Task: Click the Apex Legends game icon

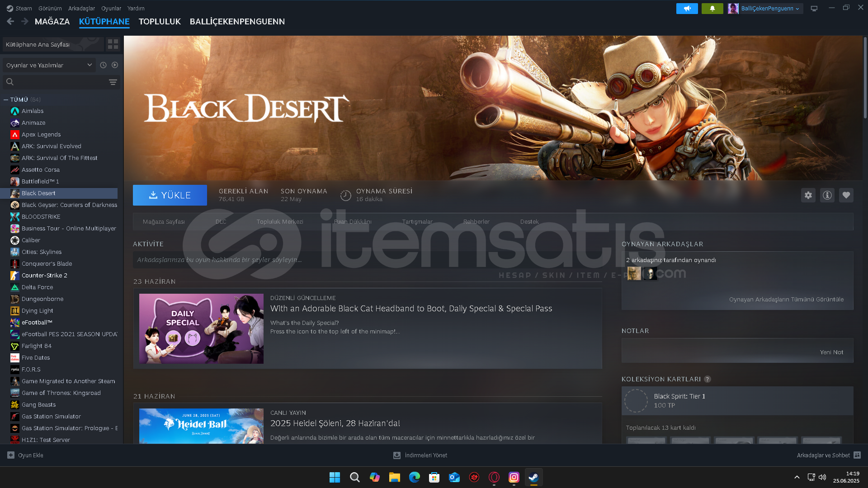Action: tap(15, 134)
